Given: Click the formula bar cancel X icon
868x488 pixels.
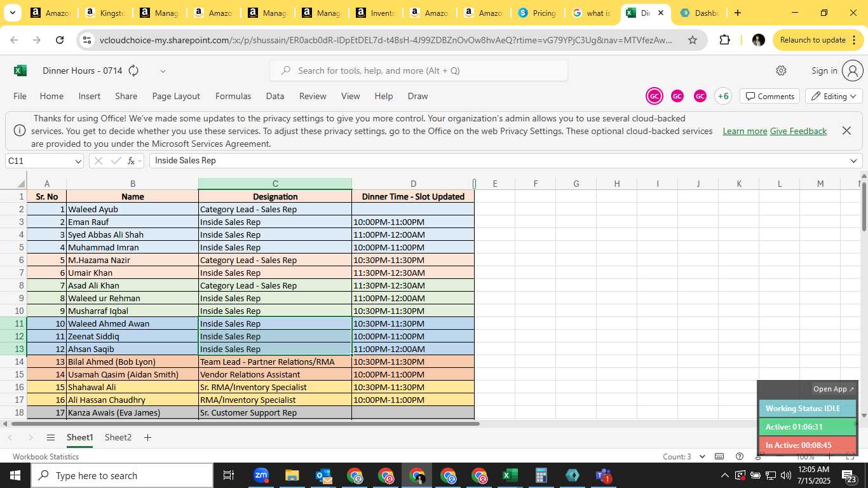Looking at the screenshot, I should pyautogui.click(x=98, y=161).
